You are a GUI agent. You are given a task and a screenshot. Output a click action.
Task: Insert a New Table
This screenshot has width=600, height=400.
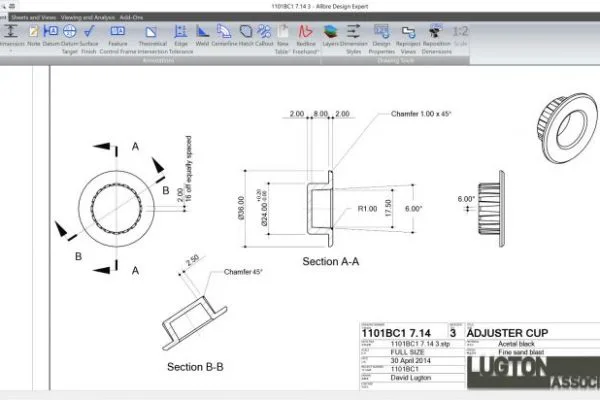(282, 39)
